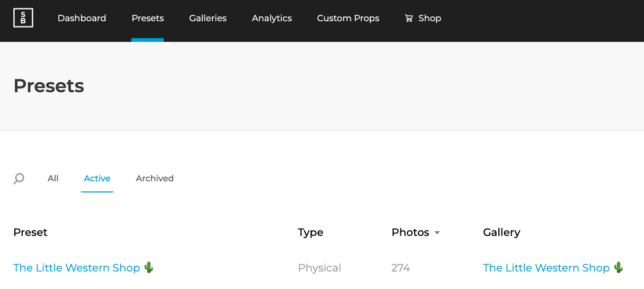
Task: Open the Galleries section
Action: click(x=208, y=18)
